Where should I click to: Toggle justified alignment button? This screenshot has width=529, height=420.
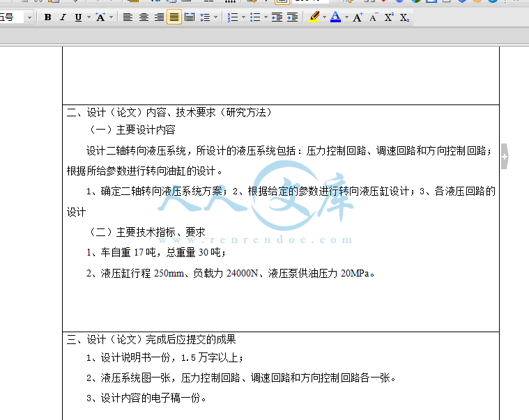(174, 17)
